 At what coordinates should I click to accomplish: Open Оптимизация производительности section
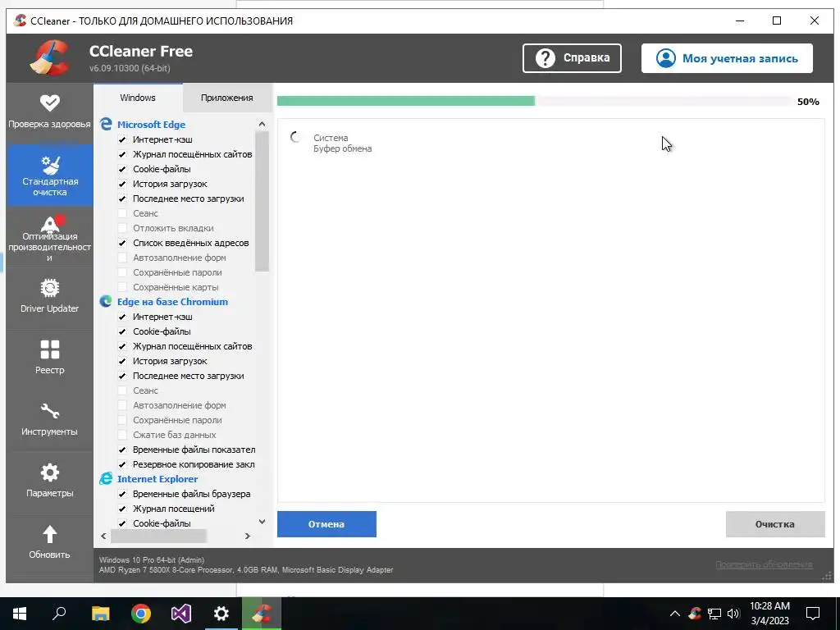pyautogui.click(x=49, y=237)
